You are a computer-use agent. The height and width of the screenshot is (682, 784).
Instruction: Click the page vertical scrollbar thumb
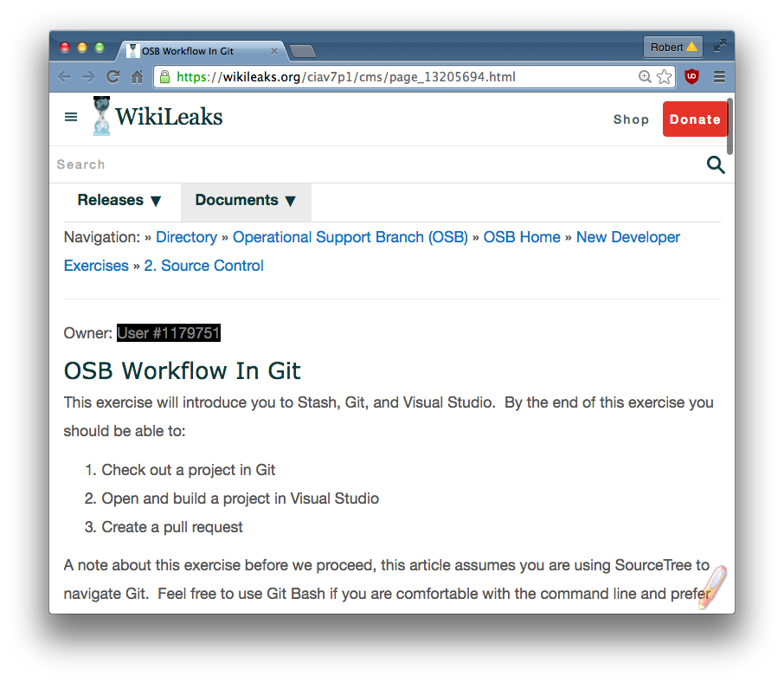point(730,126)
